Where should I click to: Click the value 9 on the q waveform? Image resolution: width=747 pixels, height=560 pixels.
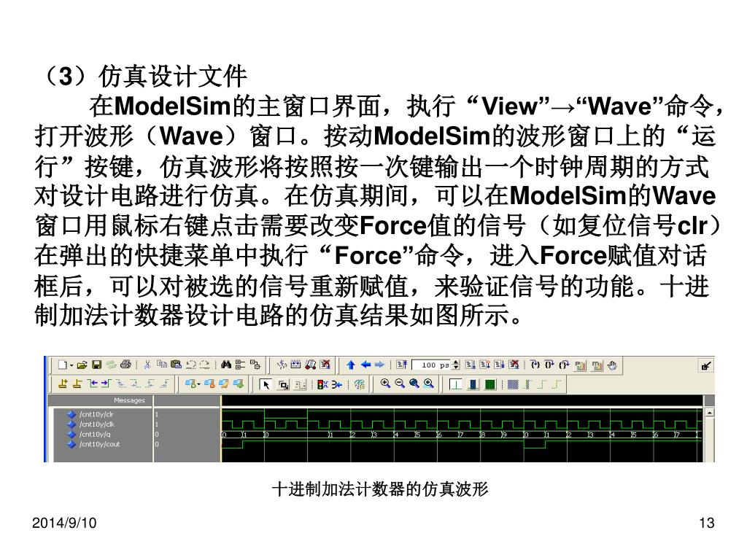click(x=506, y=435)
